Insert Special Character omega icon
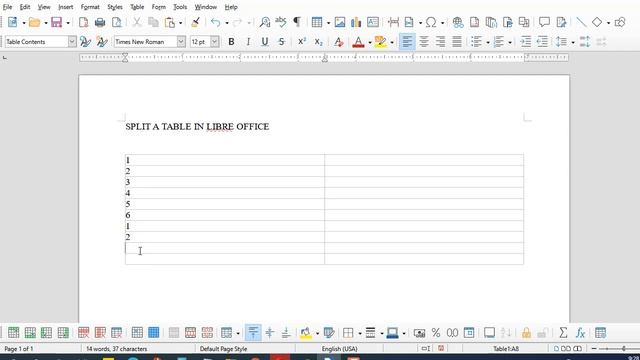 (431, 22)
